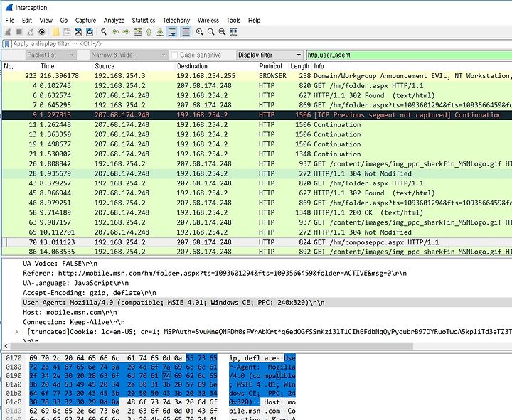The width and height of the screenshot is (512, 420).
Task: Enable the Case sensitive checkbox
Action: click(175, 55)
